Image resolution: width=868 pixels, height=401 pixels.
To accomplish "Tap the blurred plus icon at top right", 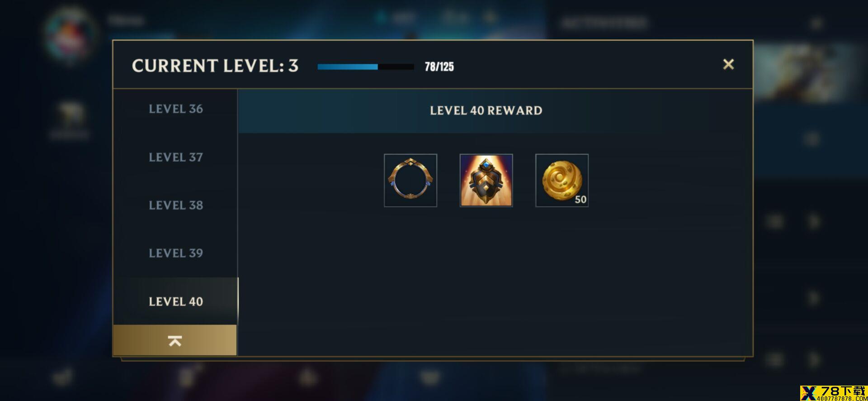I will 816,23.
